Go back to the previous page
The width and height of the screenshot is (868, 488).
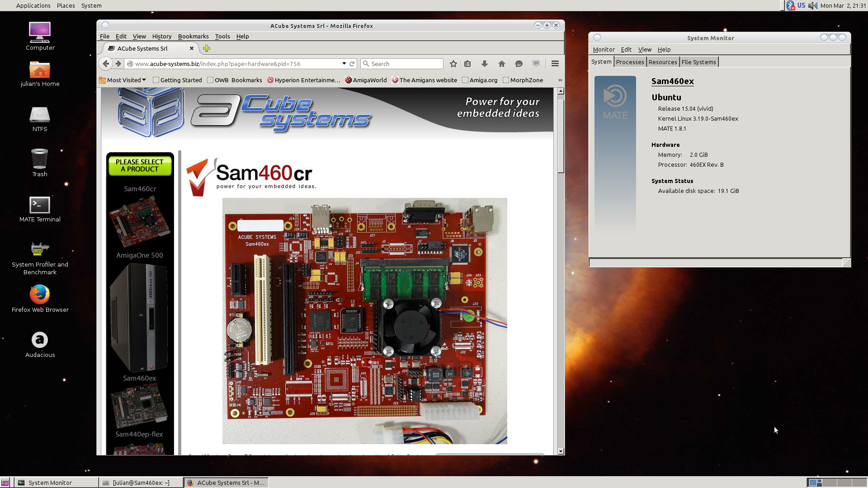[106, 64]
